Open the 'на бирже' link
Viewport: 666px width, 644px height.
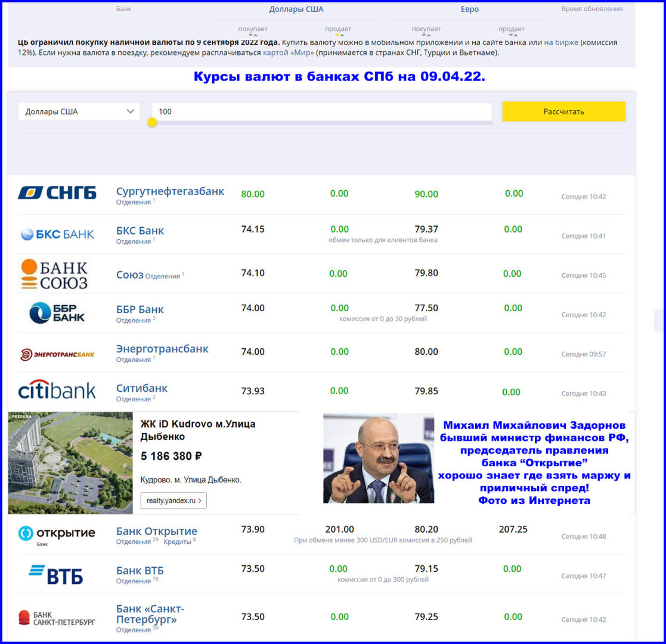[560, 43]
